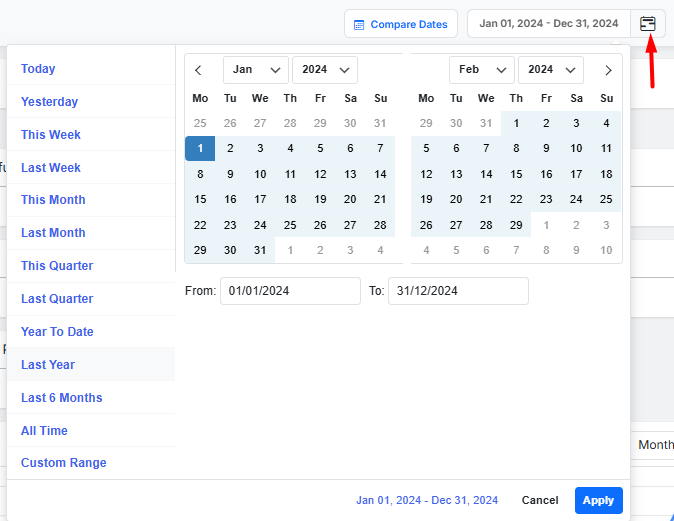674x521 pixels.
Task: Cancel the date selection
Action: point(540,500)
